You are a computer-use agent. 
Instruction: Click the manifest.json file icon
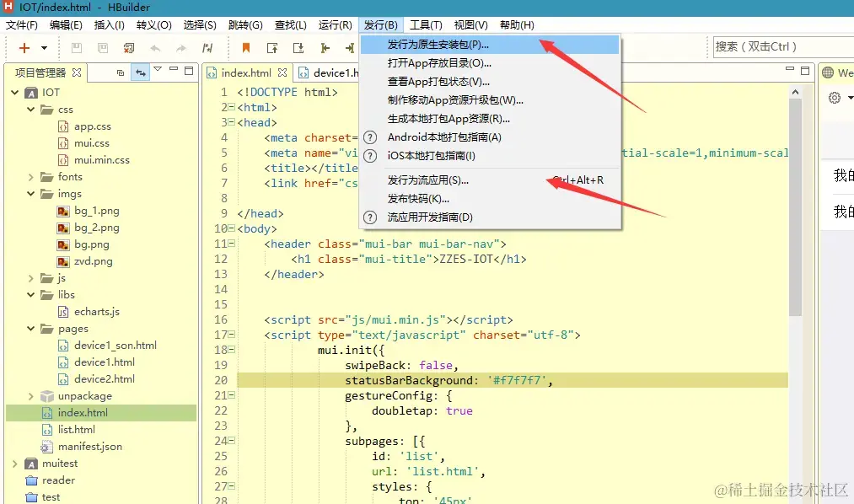click(49, 446)
